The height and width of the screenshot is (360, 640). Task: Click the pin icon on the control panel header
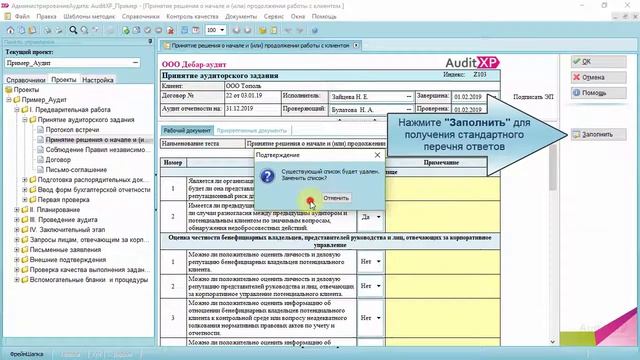150,42
